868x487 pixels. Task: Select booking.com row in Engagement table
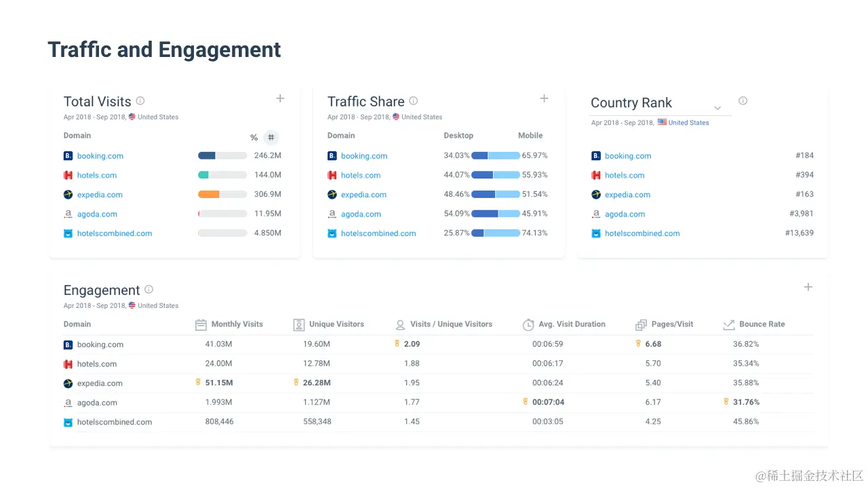(438, 345)
